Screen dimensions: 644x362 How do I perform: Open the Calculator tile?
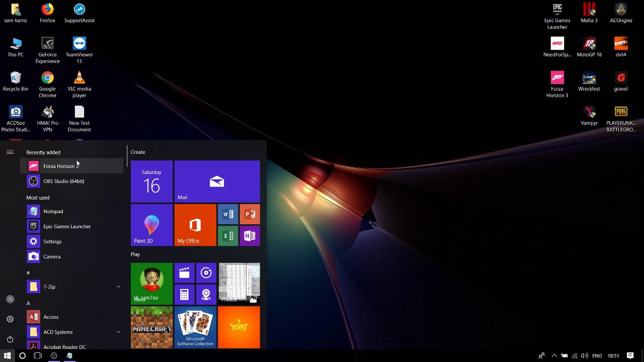184,294
